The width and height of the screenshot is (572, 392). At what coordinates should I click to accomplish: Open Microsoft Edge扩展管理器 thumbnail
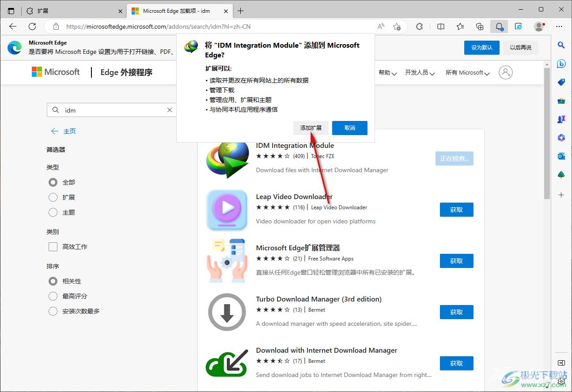click(227, 261)
